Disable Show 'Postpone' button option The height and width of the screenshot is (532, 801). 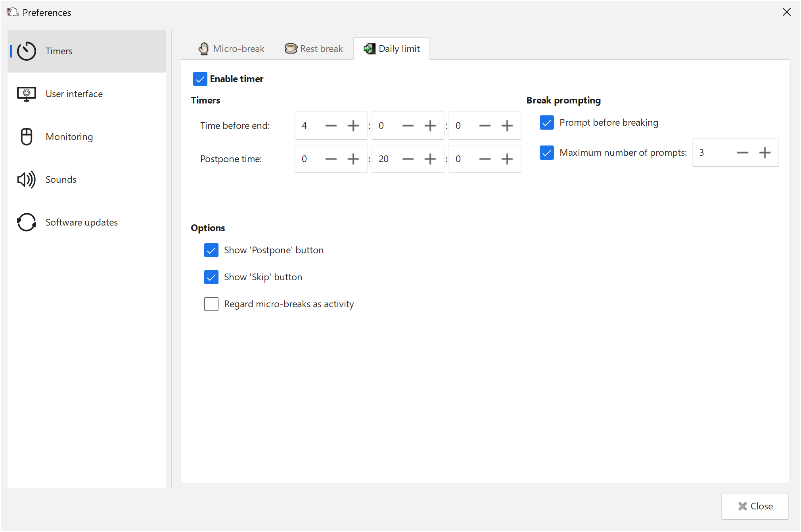point(211,250)
